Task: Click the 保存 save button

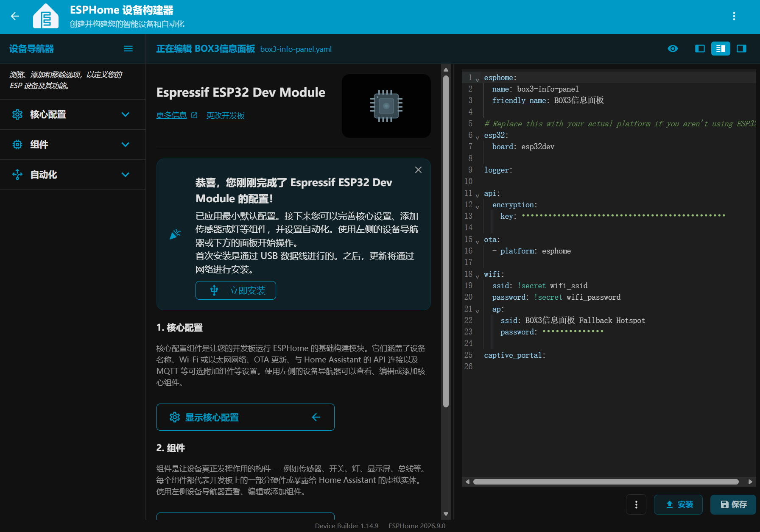Action: (733, 504)
